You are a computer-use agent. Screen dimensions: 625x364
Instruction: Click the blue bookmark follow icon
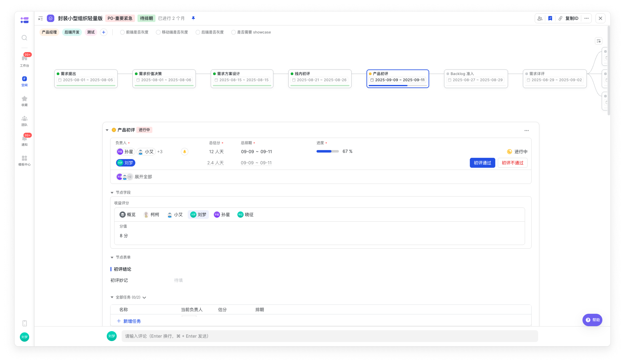click(x=550, y=18)
